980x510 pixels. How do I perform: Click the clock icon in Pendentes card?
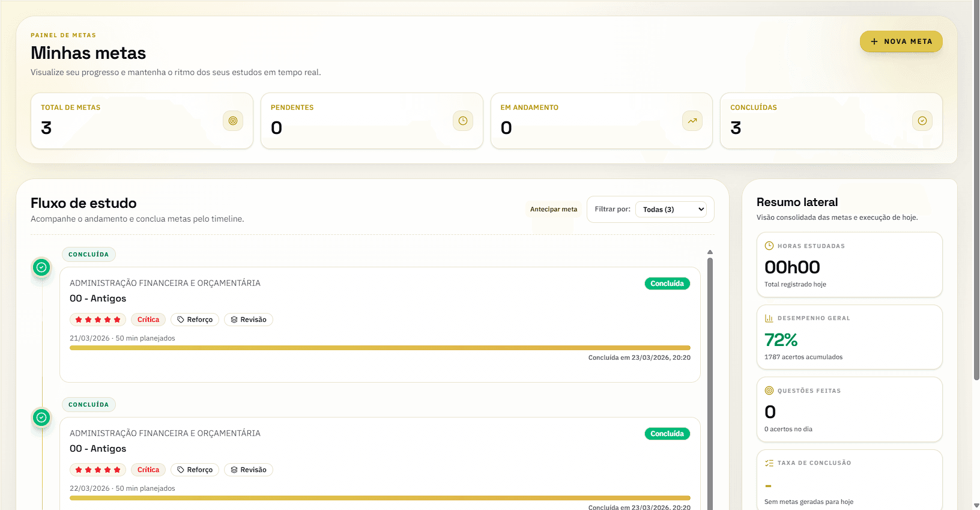coord(463,121)
